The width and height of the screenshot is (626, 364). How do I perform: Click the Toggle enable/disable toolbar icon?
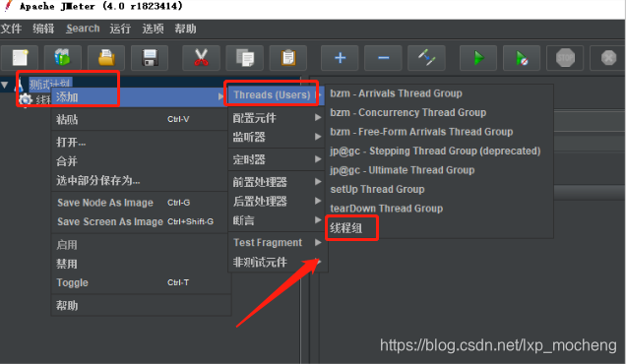click(426, 58)
